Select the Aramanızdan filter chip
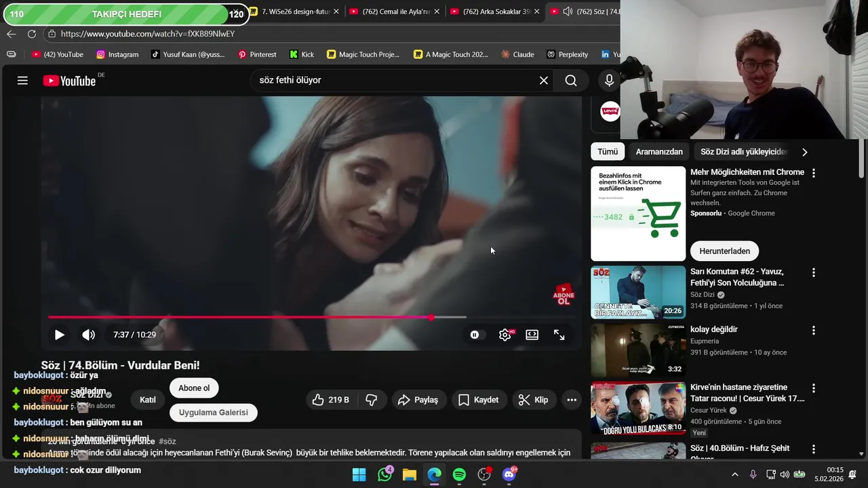Image resolution: width=868 pixels, height=488 pixels. [x=659, y=152]
